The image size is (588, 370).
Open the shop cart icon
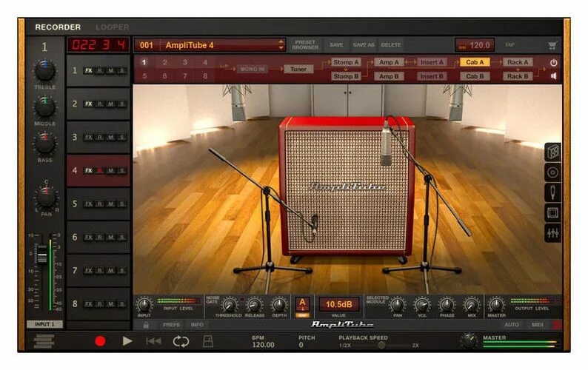[x=552, y=45]
